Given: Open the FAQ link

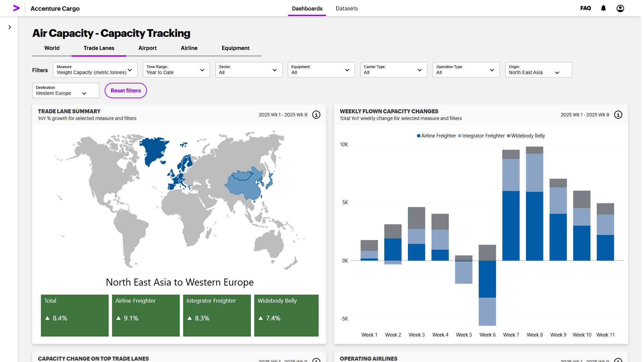Looking at the screenshot, I should (x=585, y=8).
